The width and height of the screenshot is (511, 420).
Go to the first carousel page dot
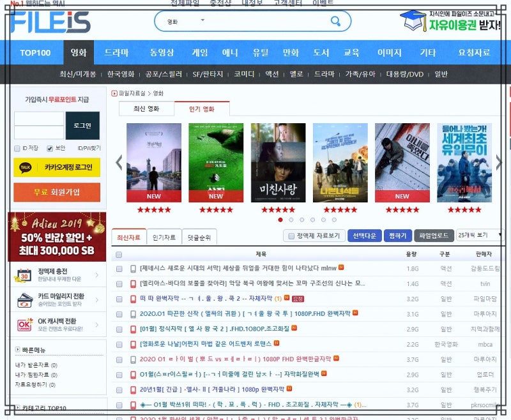click(280, 220)
